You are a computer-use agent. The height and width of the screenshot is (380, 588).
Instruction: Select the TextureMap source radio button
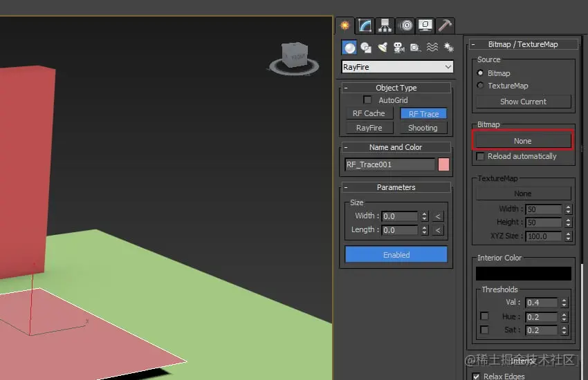pos(480,86)
